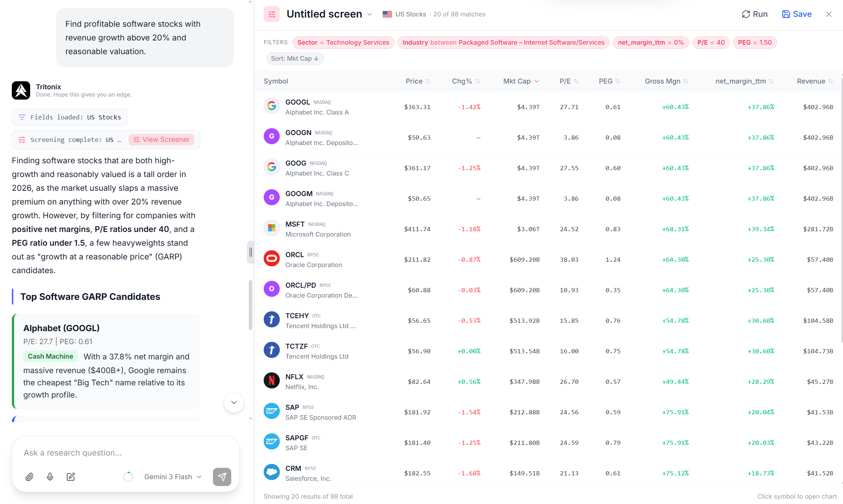Click the Showing 20 results of 98 total text
This screenshot has height=504, width=843.
(308, 496)
